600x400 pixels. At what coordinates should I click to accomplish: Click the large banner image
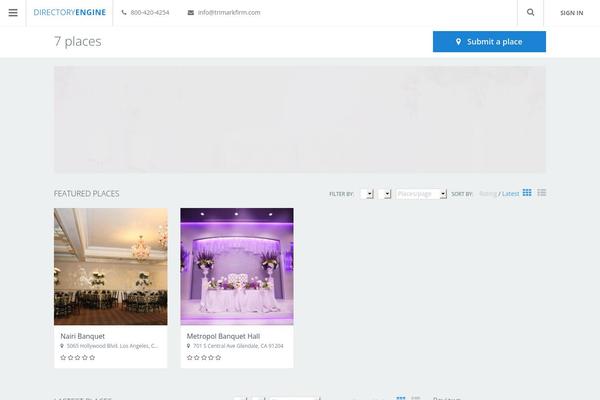300,119
